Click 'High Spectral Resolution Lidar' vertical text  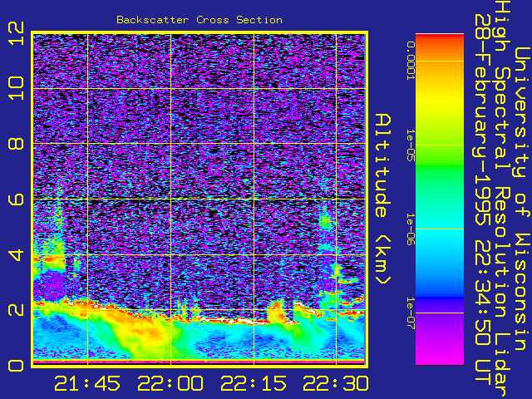tap(502, 199)
